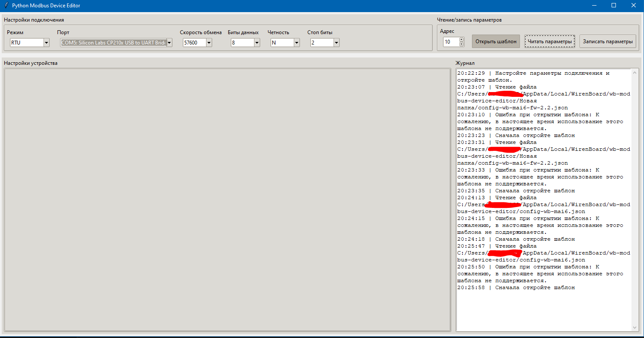Minimize the Python Modbus Device Editor window
Screen dimensions: 644x338
click(x=594, y=6)
